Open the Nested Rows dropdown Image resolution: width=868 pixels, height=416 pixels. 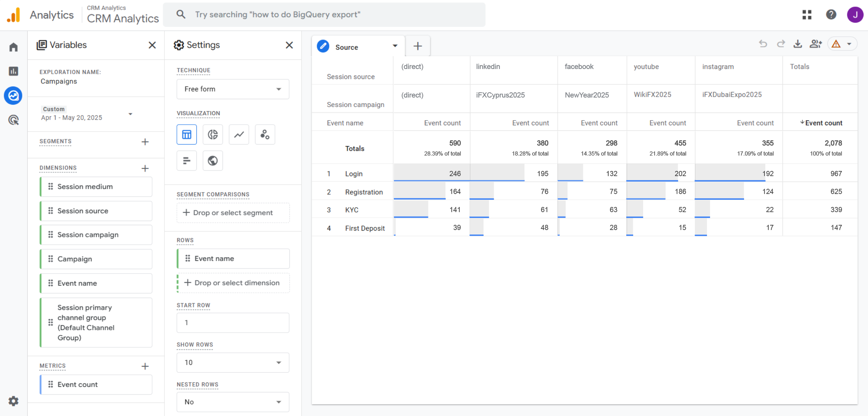233,402
